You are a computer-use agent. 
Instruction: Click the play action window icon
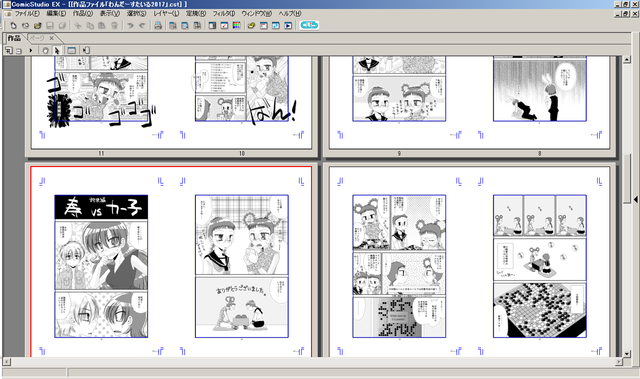tap(288, 26)
